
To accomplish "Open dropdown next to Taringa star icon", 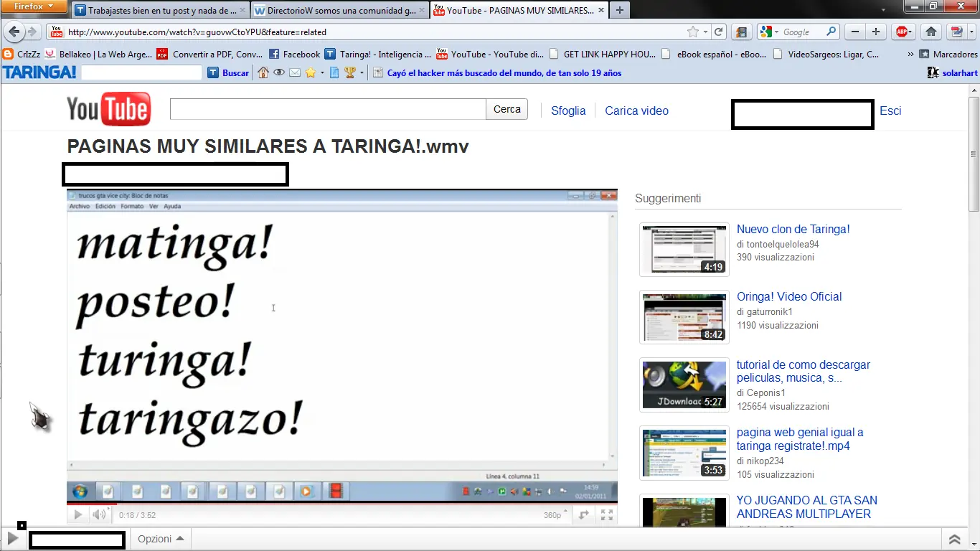I will 322,72.
